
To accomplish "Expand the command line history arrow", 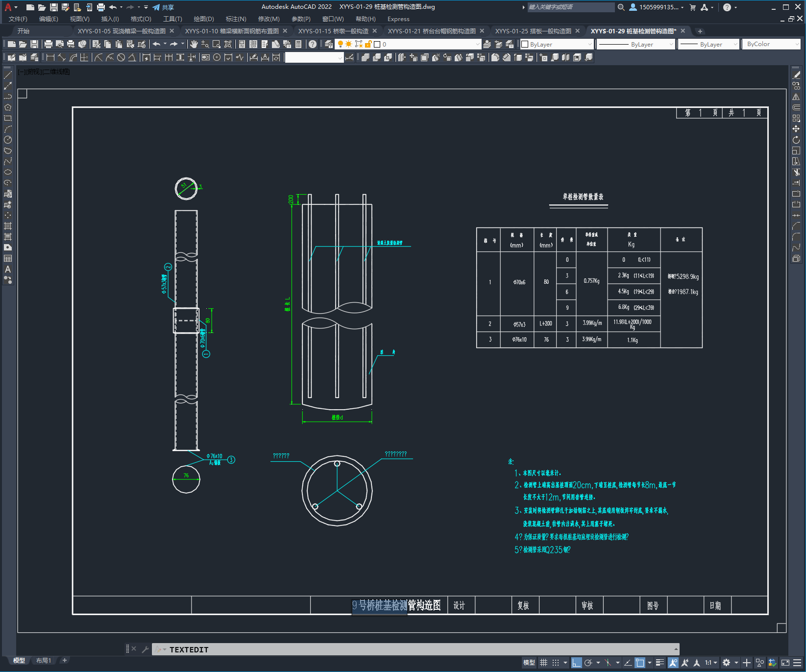I will (676, 649).
